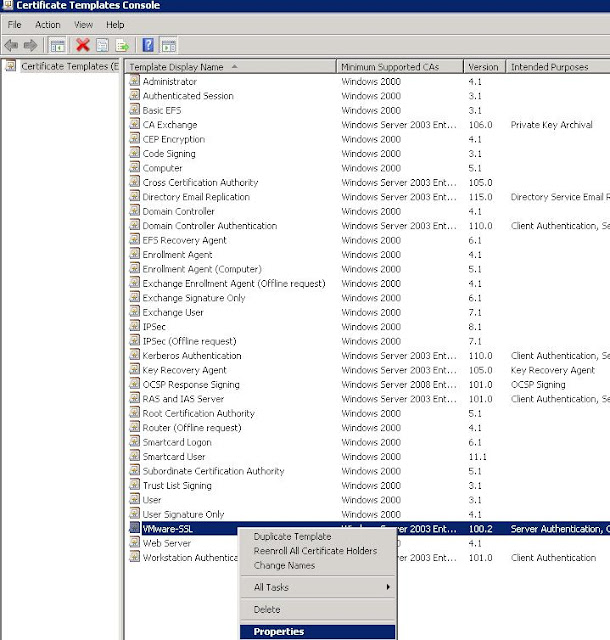Click the Back arrow toolbar icon
This screenshot has width=610, height=640.
click(x=11, y=45)
